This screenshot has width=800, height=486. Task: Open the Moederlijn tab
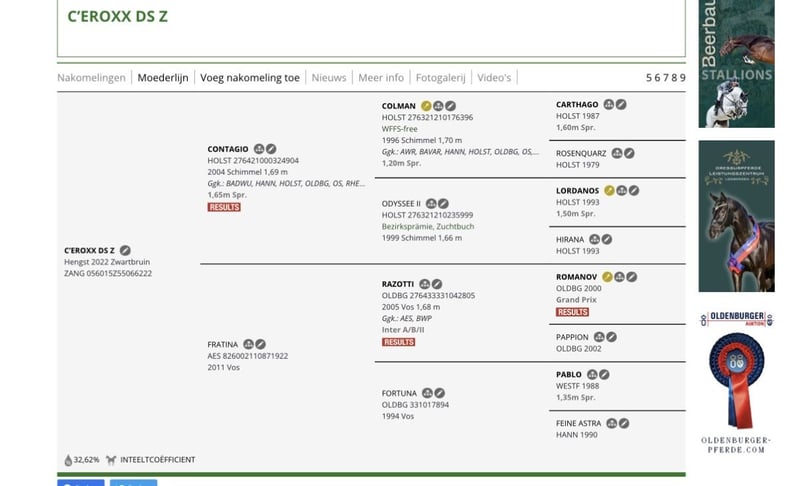click(x=162, y=77)
